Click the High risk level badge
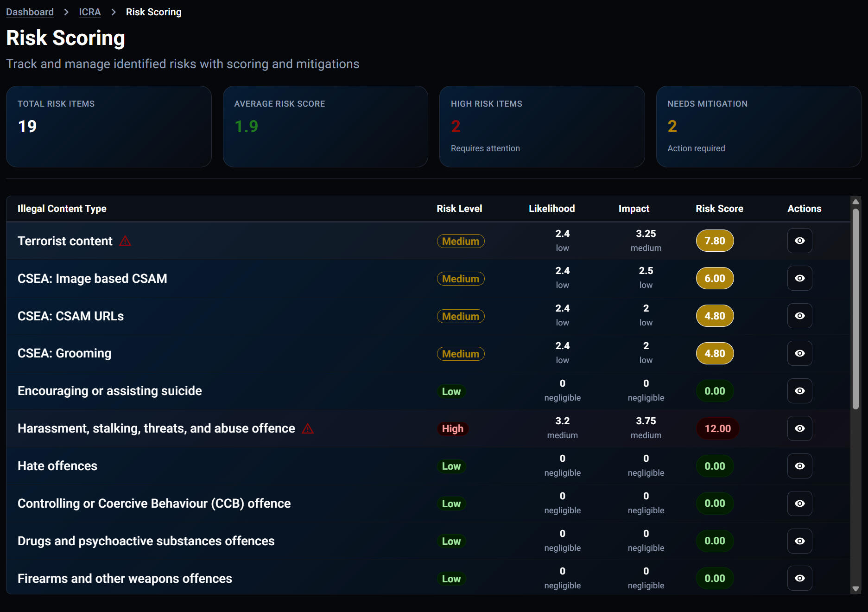This screenshot has height=612, width=868. pos(452,429)
